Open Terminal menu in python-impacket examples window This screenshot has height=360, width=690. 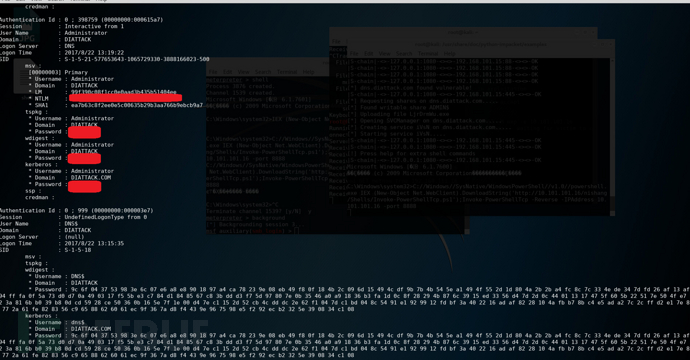pos(428,53)
